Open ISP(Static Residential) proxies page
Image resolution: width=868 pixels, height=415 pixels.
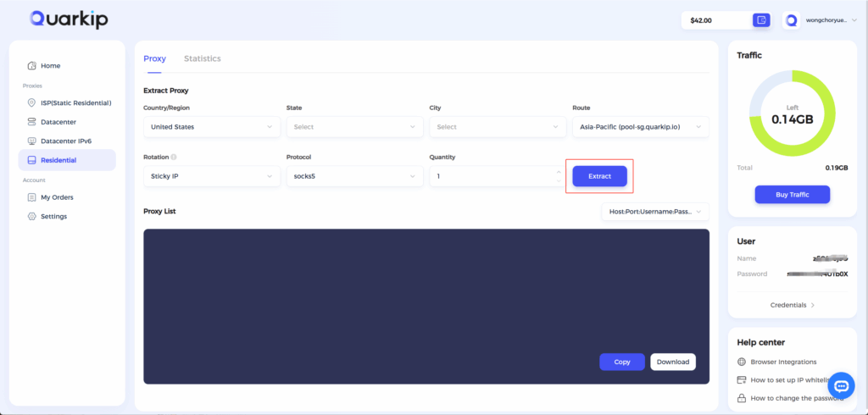pyautogui.click(x=75, y=102)
